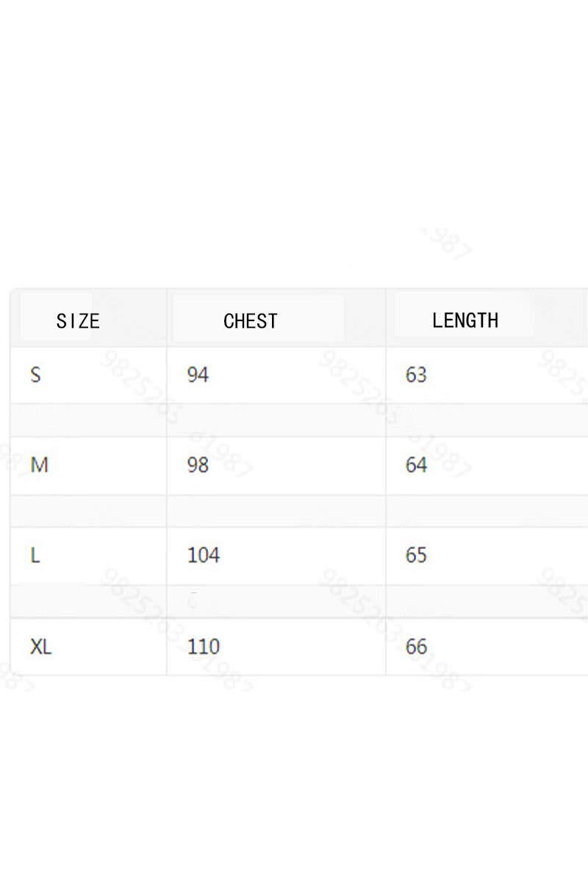Viewport: 588px width, 882px height.
Task: Choose the L size cell
Action: (35, 556)
